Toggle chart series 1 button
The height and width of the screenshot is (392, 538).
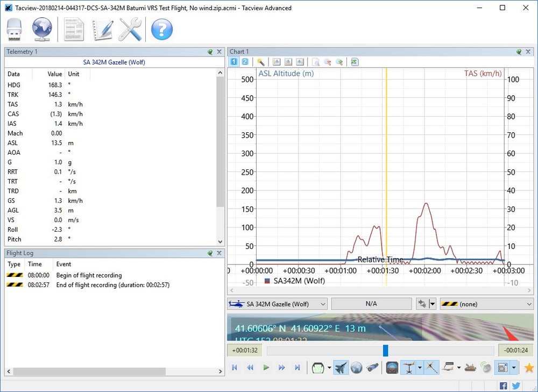[x=234, y=62]
